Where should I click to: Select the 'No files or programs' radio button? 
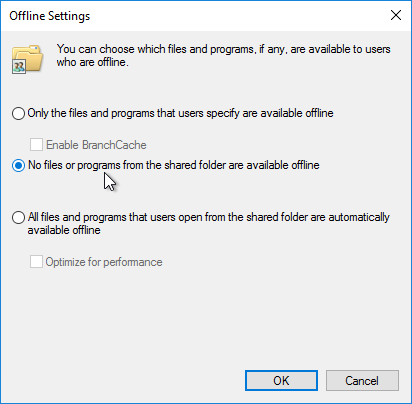pyautogui.click(x=18, y=165)
